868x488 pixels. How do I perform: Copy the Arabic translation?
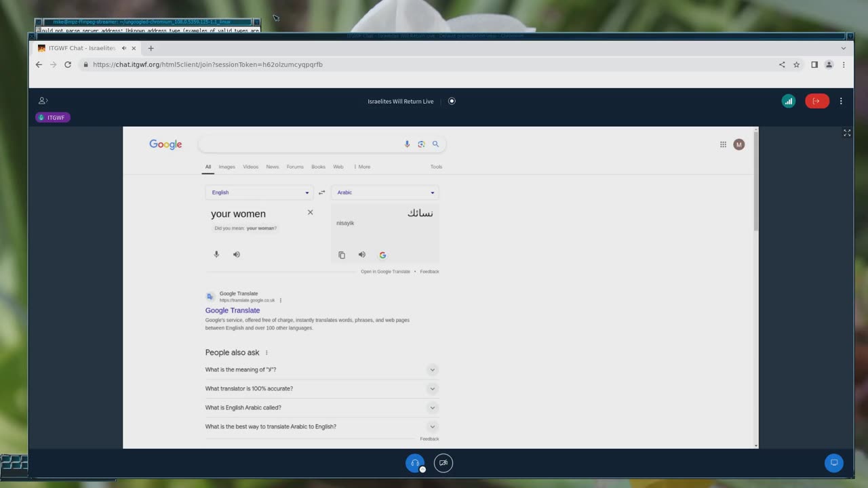click(x=342, y=255)
